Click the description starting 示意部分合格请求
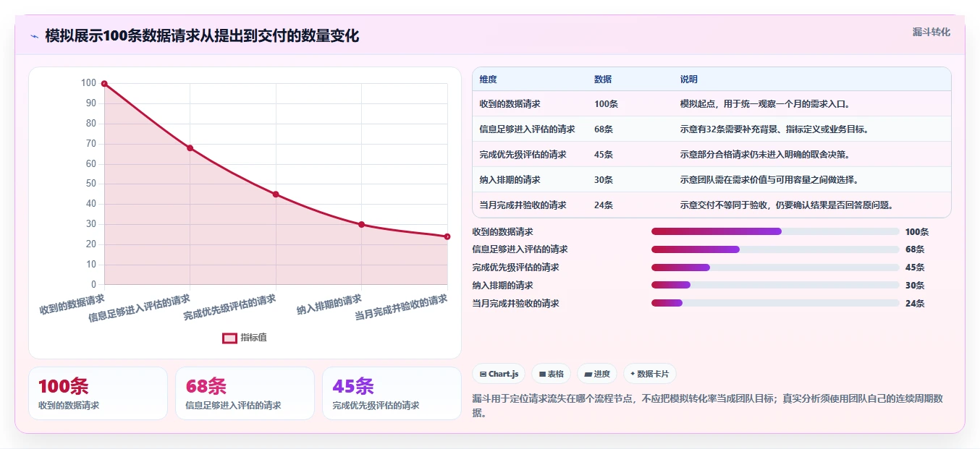Viewport: 980px width, 449px height. click(765, 155)
